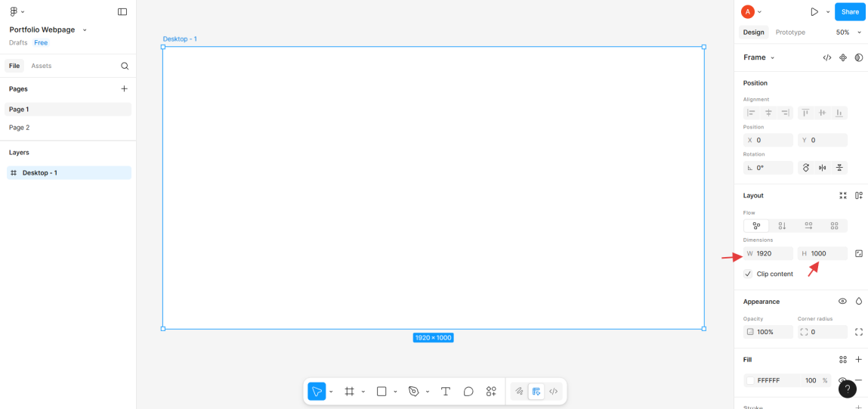This screenshot has width=868, height=409.
Task: Select the Text tool
Action: click(446, 392)
